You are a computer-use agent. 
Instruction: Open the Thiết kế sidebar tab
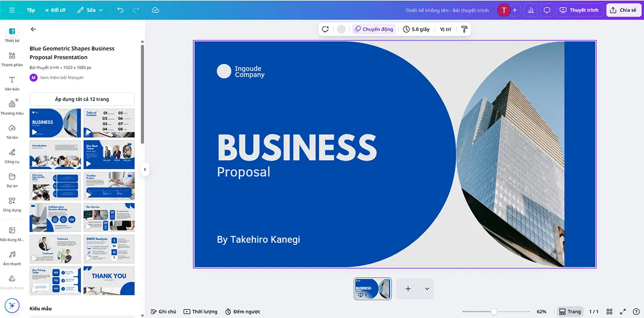pos(12,35)
